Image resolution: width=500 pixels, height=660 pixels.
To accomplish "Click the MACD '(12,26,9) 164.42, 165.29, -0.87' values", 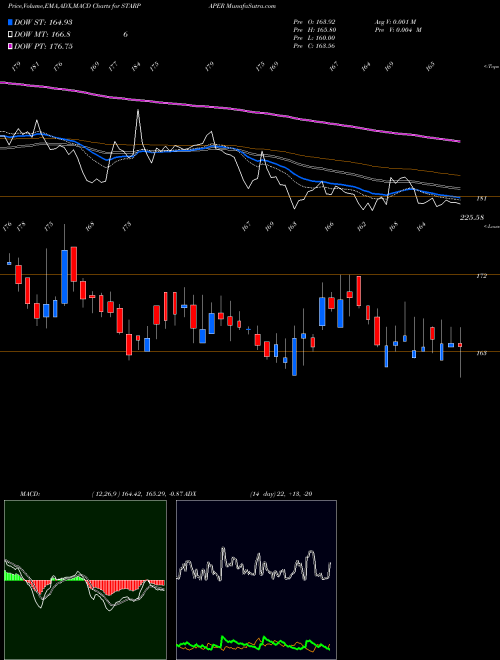I will [x=137, y=494].
